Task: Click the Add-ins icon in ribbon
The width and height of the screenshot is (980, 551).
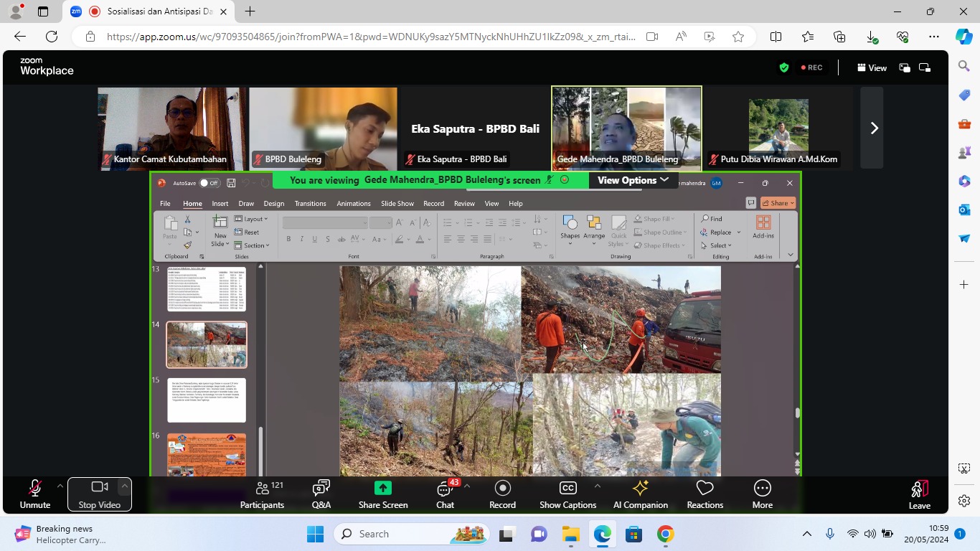Action: (763, 222)
